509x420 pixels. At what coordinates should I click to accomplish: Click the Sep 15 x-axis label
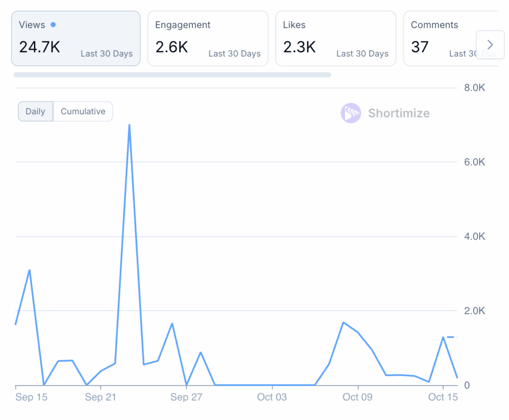point(31,397)
